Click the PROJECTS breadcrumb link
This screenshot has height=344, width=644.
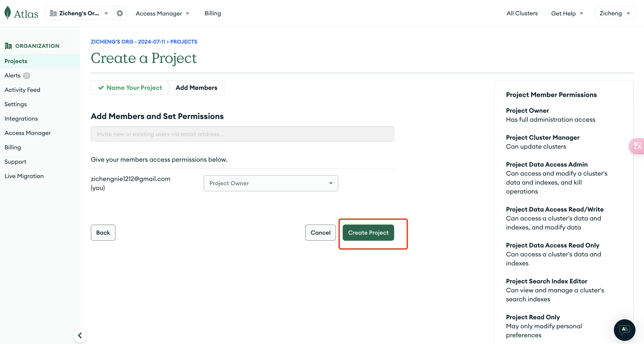click(x=184, y=41)
